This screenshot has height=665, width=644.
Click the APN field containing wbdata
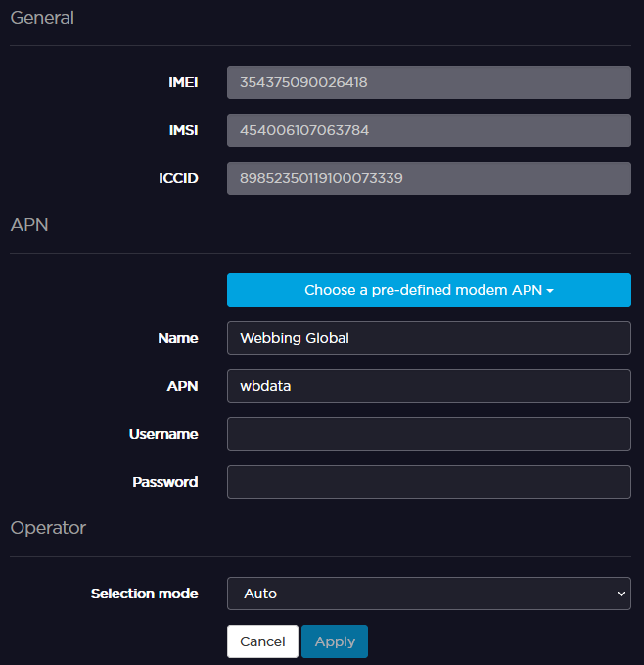pyautogui.click(x=429, y=386)
